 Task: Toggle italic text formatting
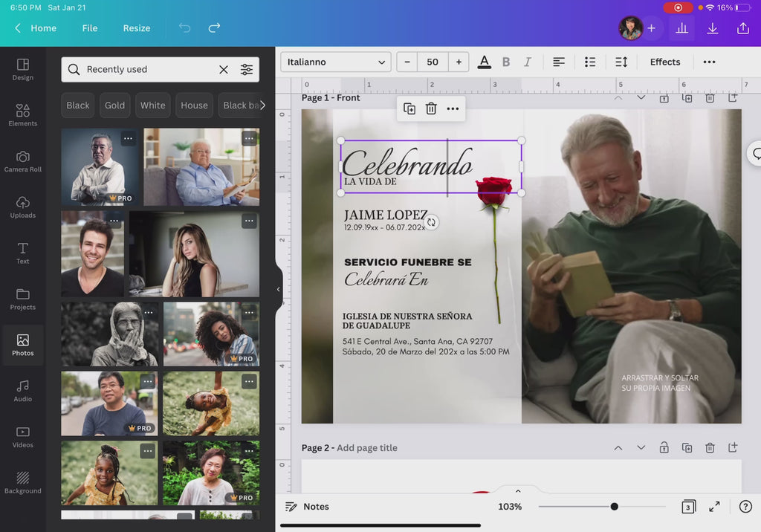pos(528,62)
